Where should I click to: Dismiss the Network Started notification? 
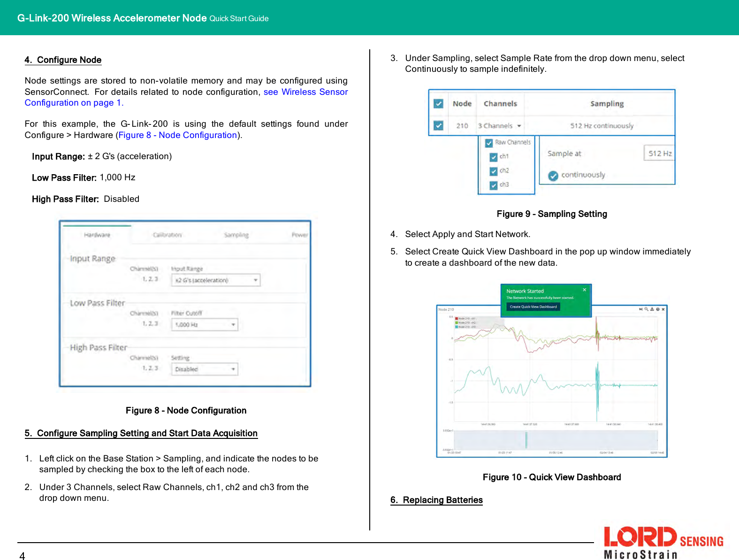(x=585, y=290)
